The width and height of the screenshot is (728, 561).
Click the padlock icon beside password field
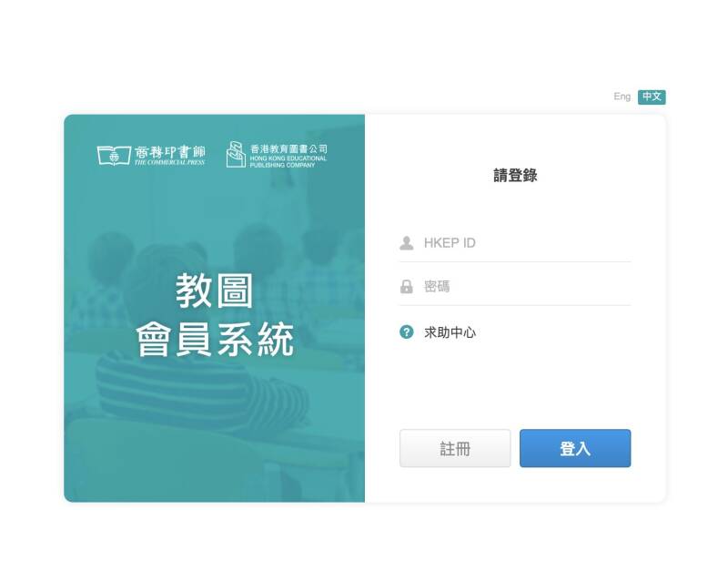(406, 287)
